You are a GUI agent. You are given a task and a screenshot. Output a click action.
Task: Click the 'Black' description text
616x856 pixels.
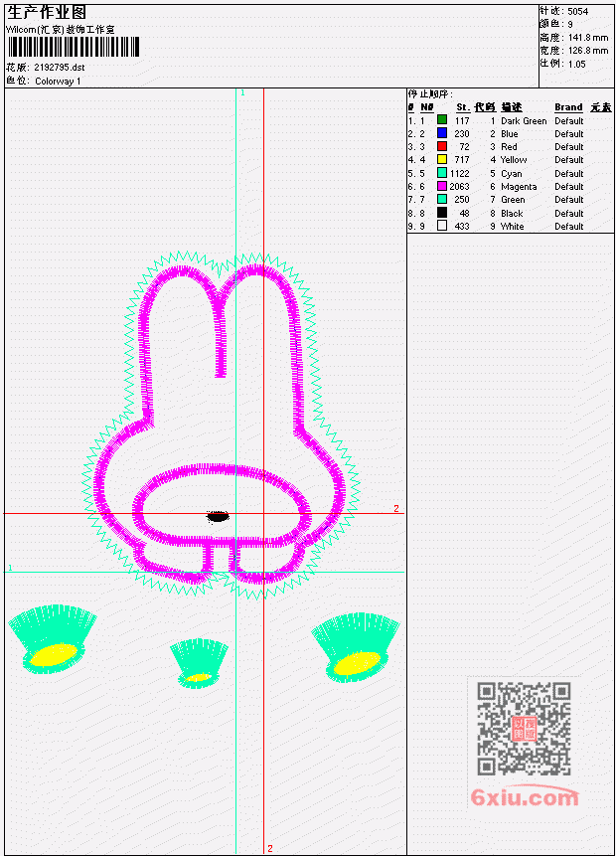pos(512,213)
